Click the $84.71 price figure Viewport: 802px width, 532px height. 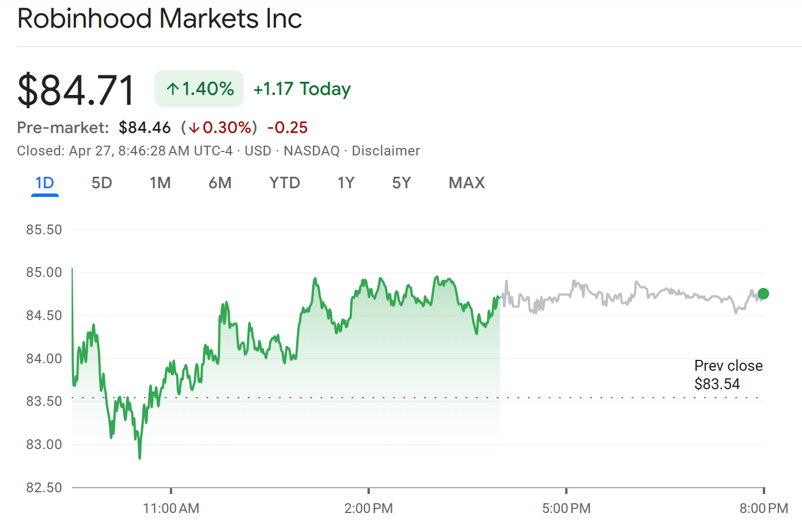(75, 88)
